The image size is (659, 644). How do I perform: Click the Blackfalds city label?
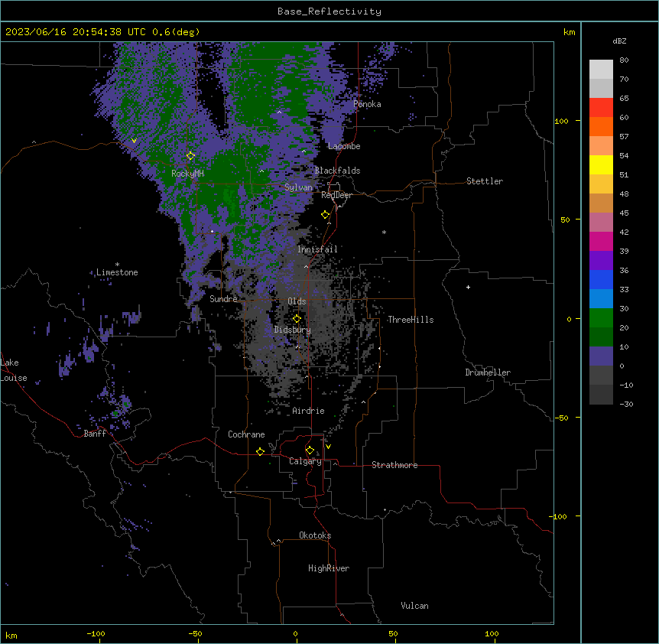point(337,171)
